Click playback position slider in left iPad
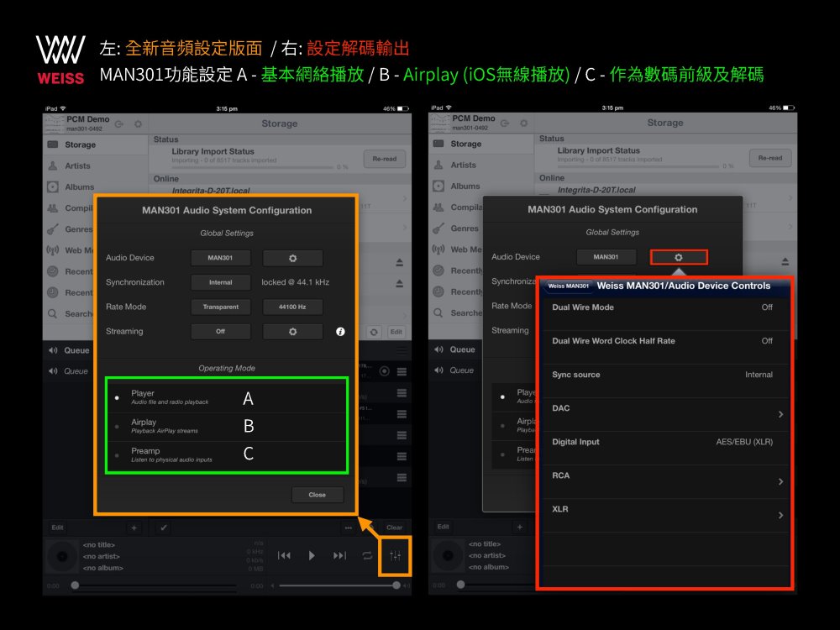 coord(155,585)
